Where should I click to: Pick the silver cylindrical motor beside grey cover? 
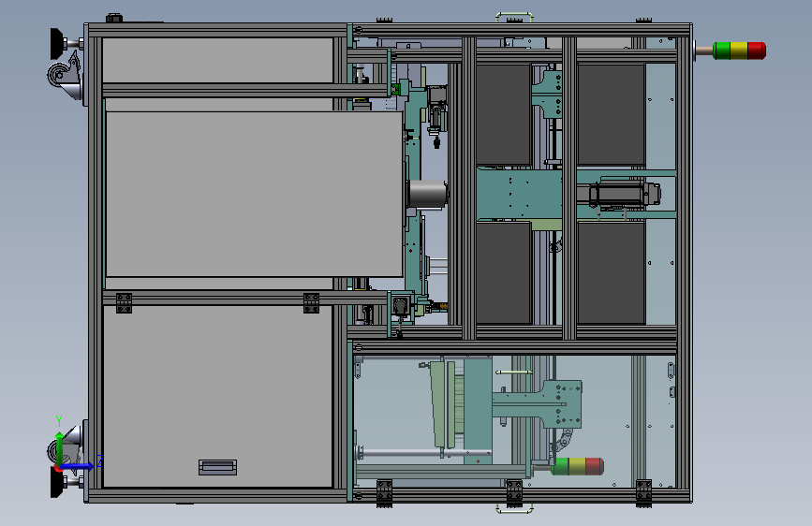tap(428, 194)
